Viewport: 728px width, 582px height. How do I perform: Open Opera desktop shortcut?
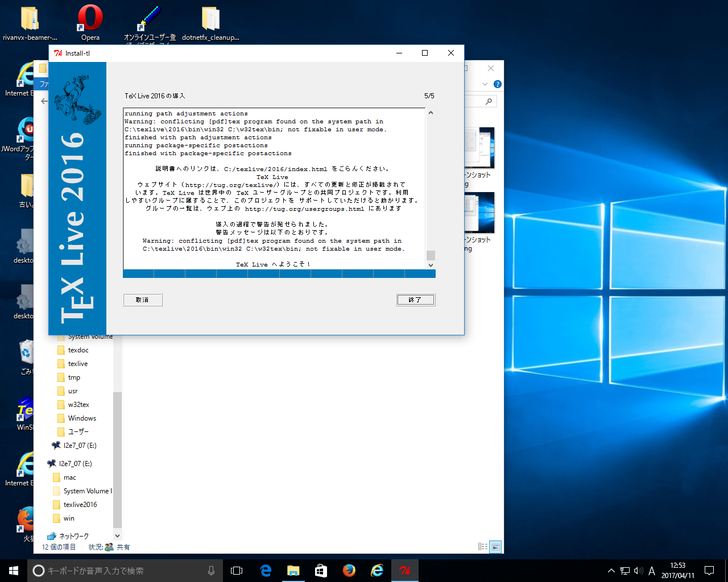[x=90, y=23]
